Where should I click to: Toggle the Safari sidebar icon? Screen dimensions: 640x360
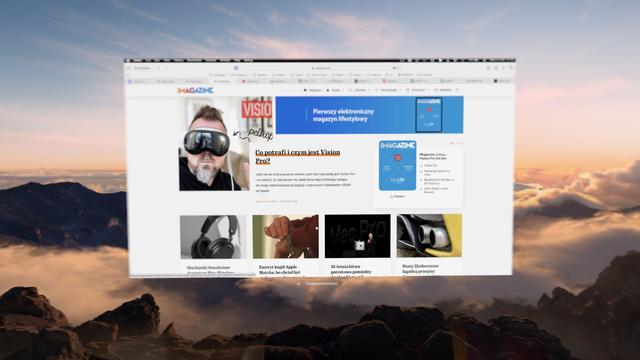click(129, 68)
